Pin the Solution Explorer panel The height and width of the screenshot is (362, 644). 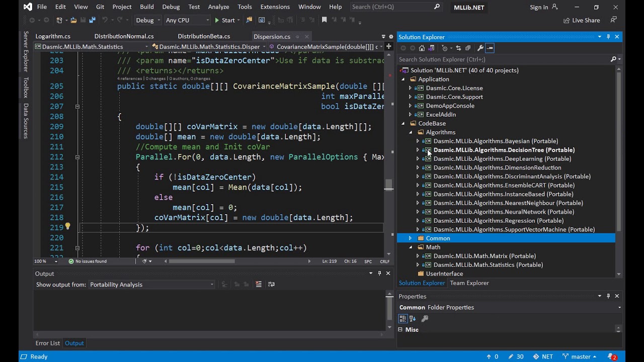[608, 37]
